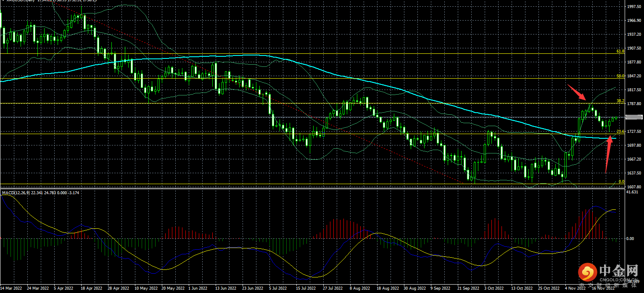
Task: Click the upward-pointing red arrow annotation
Action: [608, 153]
